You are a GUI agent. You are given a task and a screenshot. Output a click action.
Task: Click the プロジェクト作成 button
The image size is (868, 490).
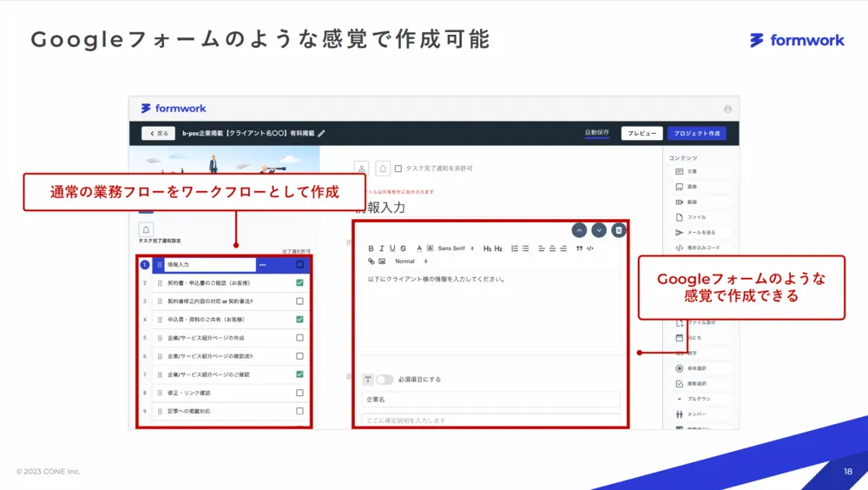696,134
